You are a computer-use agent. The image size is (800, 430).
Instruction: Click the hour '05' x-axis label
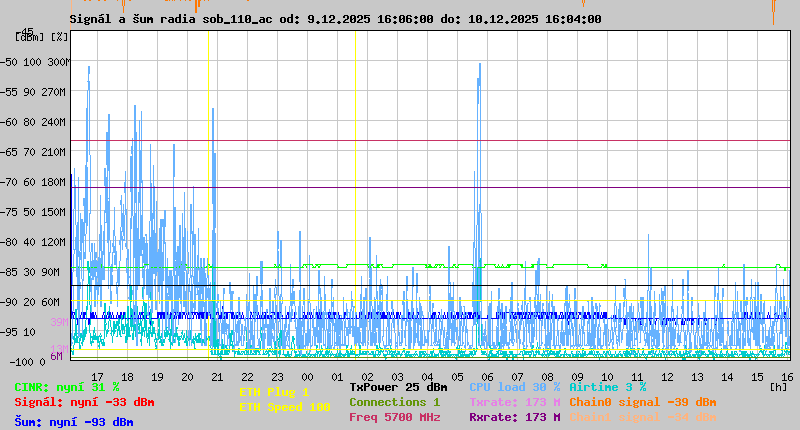point(458,377)
